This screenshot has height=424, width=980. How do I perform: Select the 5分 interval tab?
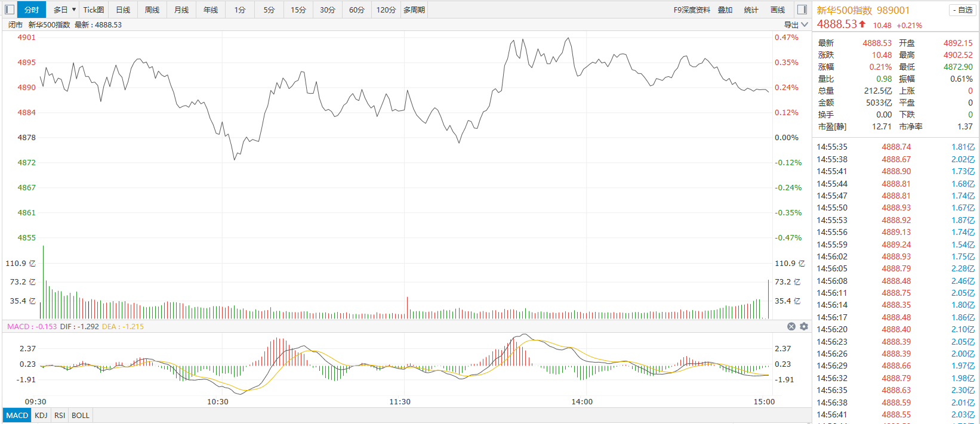[269, 10]
